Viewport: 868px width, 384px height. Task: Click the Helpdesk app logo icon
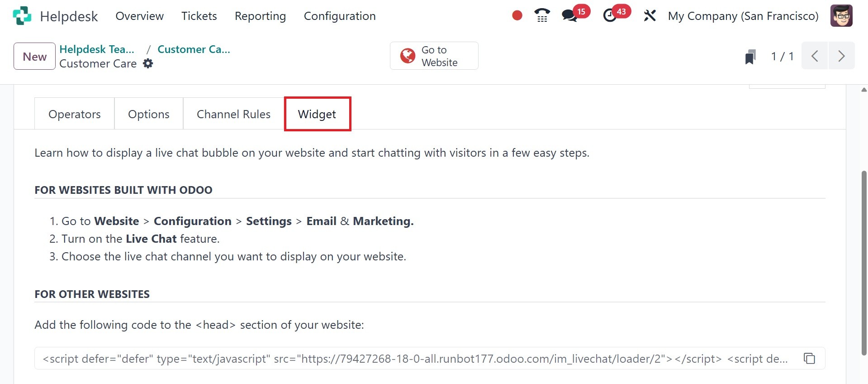(x=22, y=16)
